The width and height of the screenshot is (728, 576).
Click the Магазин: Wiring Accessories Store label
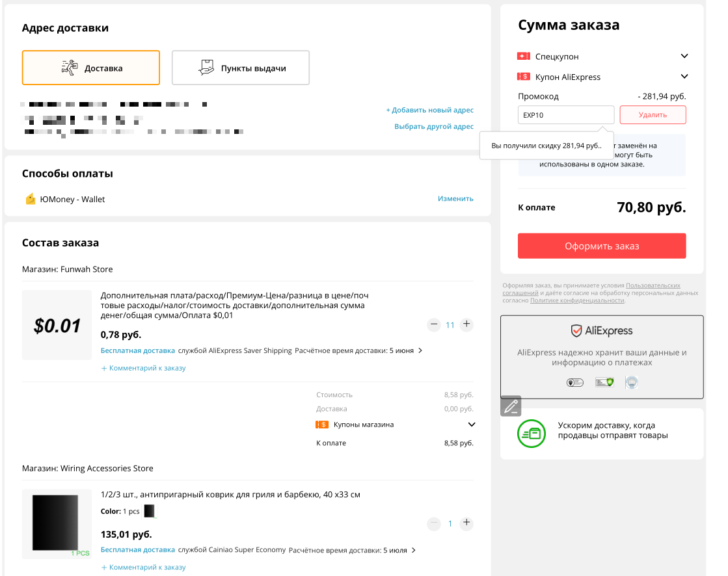tap(88, 468)
